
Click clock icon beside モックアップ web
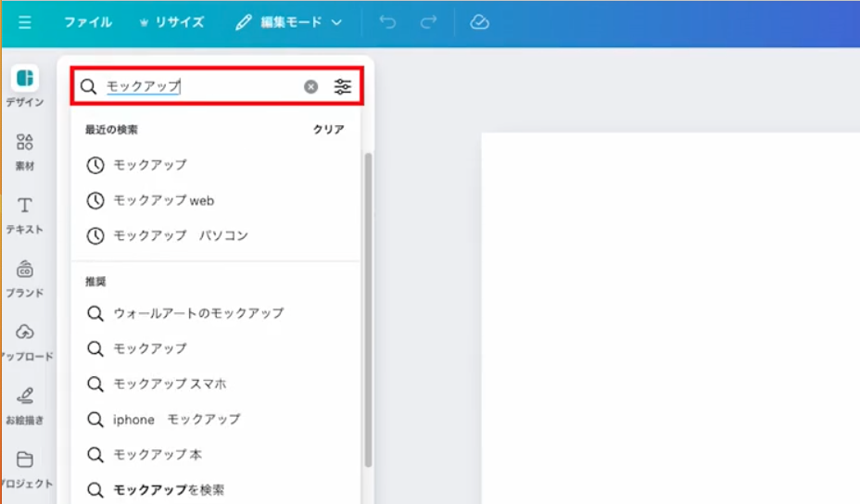pos(95,201)
